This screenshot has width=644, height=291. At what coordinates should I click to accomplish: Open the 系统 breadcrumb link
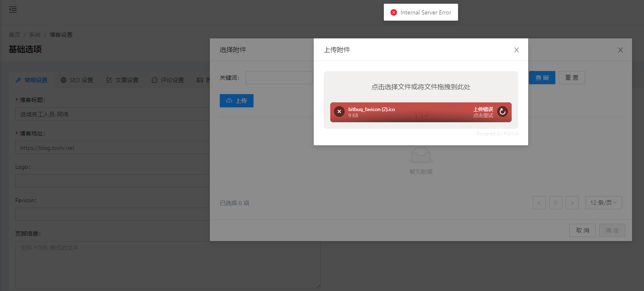coord(35,34)
